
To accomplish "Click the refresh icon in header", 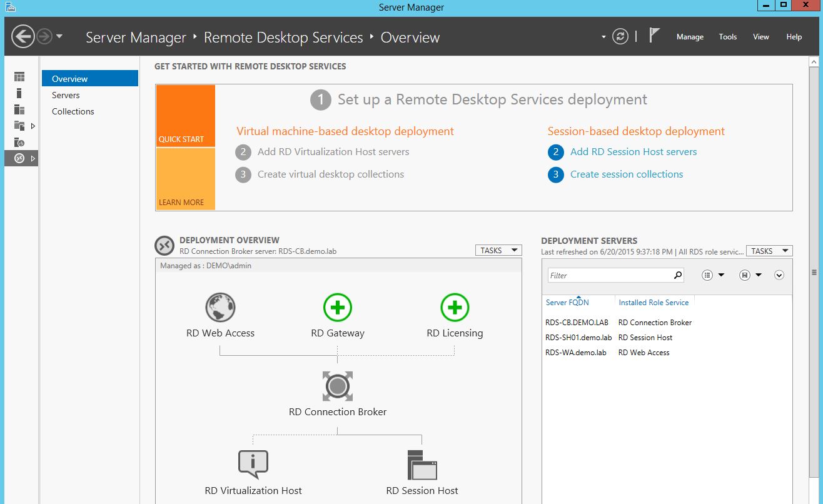I will (x=620, y=36).
